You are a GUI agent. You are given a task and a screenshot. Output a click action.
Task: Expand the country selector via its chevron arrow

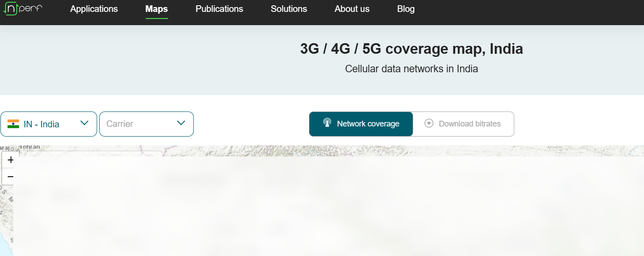[x=84, y=124]
